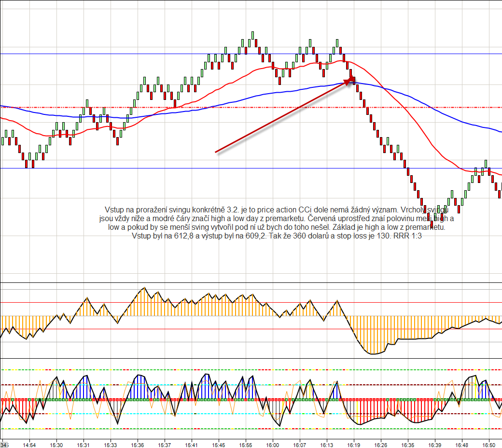Click the highlighted box in the bottom-left corner
This screenshot has width=502, height=448.
pyautogui.click(x=4, y=444)
